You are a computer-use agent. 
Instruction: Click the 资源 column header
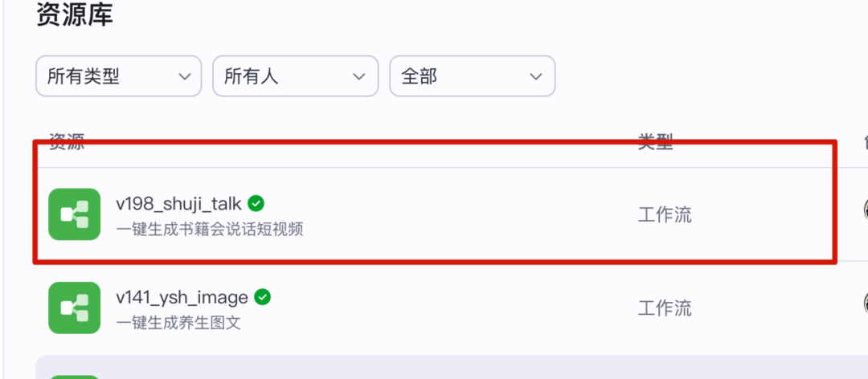click(x=67, y=143)
